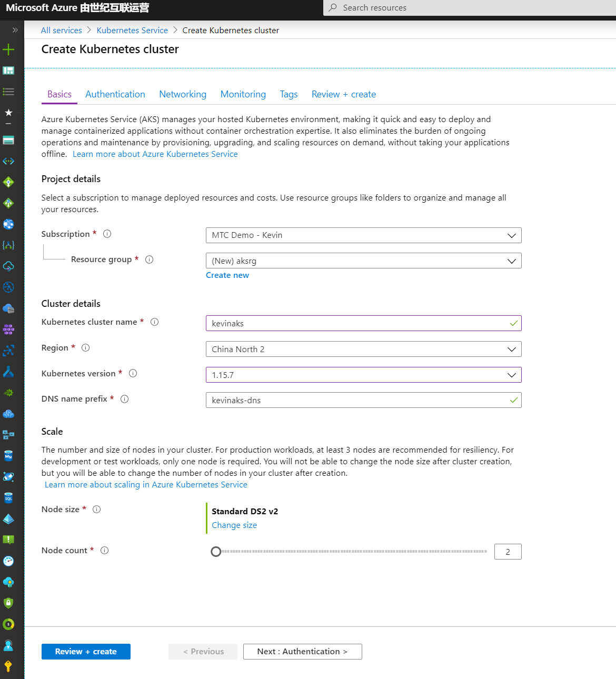Open the Kubernetes version dropdown
Viewport: 616px width, 679px height.
point(363,375)
